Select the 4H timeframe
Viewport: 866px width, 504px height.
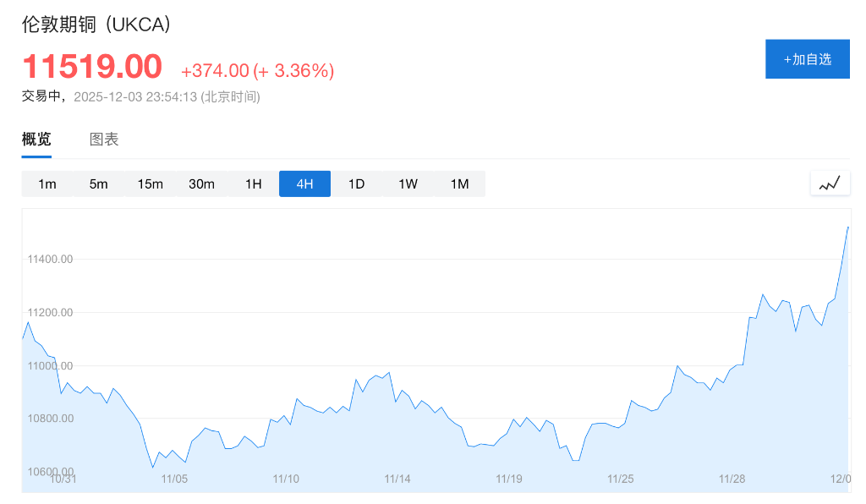pos(304,184)
